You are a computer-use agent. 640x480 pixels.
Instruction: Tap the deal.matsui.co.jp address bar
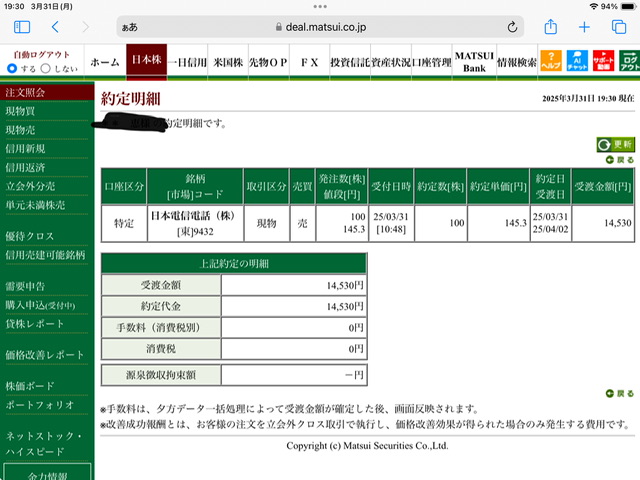(x=320, y=27)
